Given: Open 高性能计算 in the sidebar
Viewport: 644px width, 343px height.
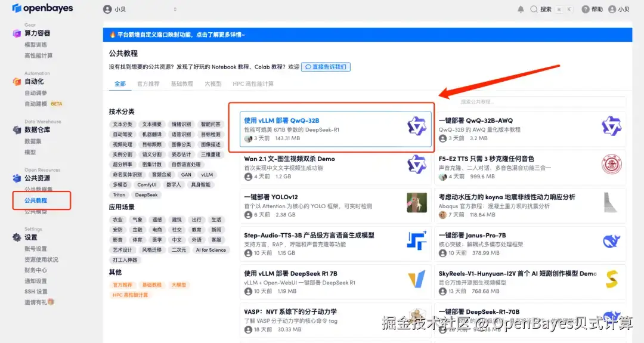Looking at the screenshot, I should pos(39,55).
